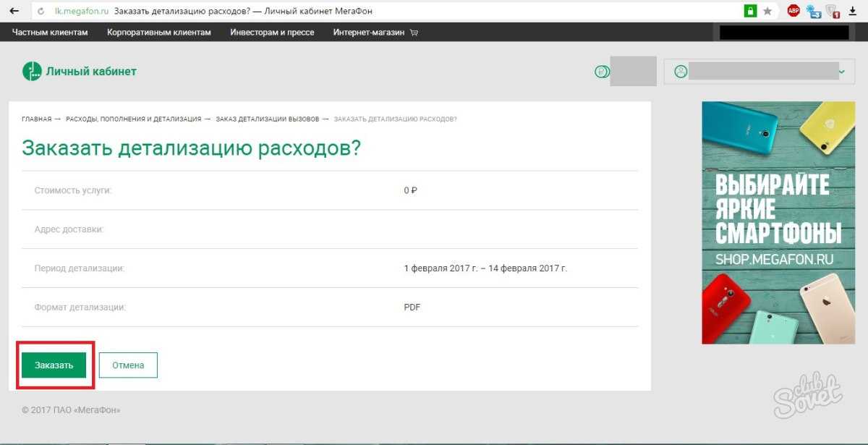This screenshot has height=445, width=868.
Task: Click the Период детализации label
Action: click(80, 268)
